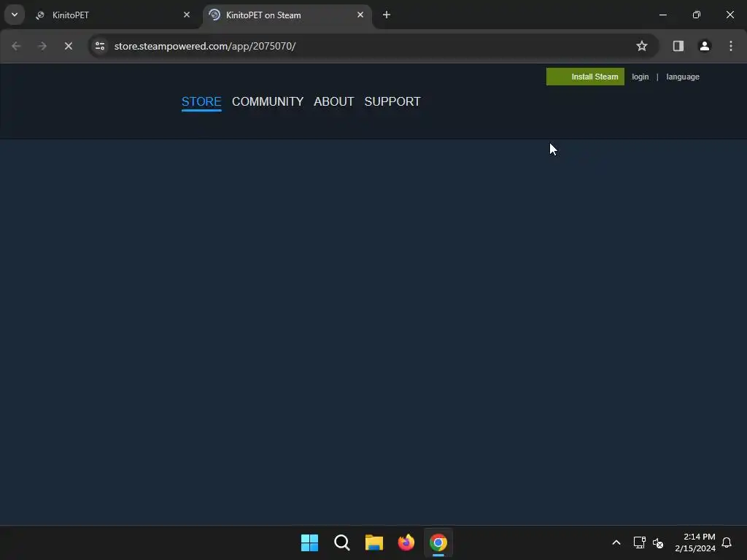Show hidden system tray icons
Screen dimensions: 747x560
[x=616, y=542]
